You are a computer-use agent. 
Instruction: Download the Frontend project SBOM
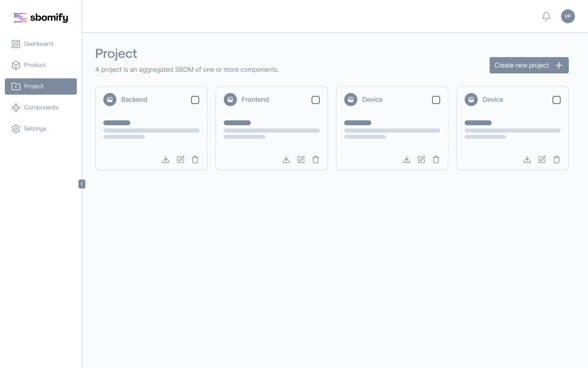click(286, 160)
